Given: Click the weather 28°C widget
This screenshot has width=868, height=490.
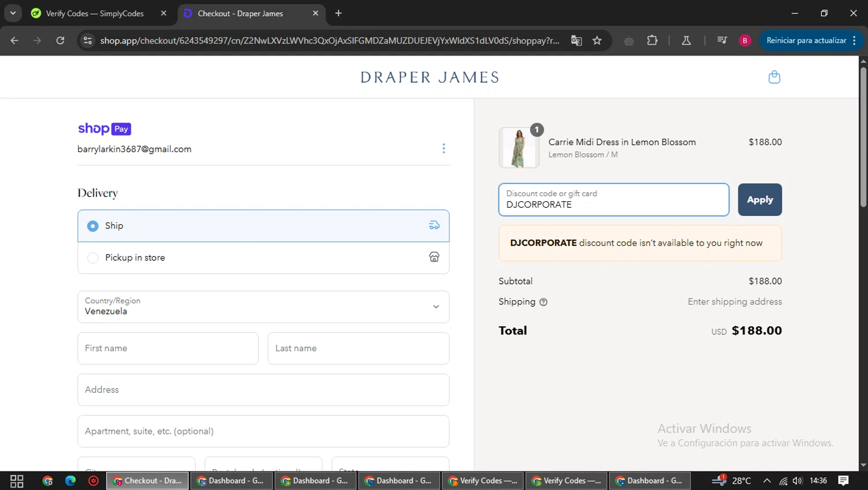Looking at the screenshot, I should click(x=731, y=481).
